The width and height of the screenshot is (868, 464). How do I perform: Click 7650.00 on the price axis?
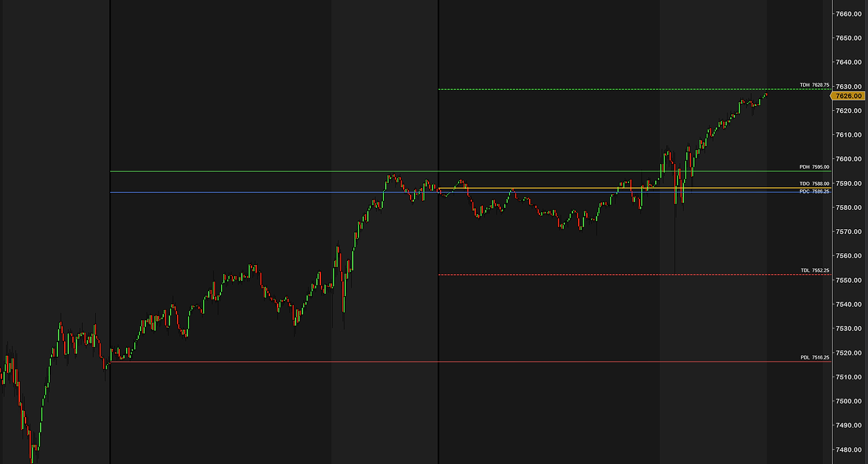coord(849,38)
